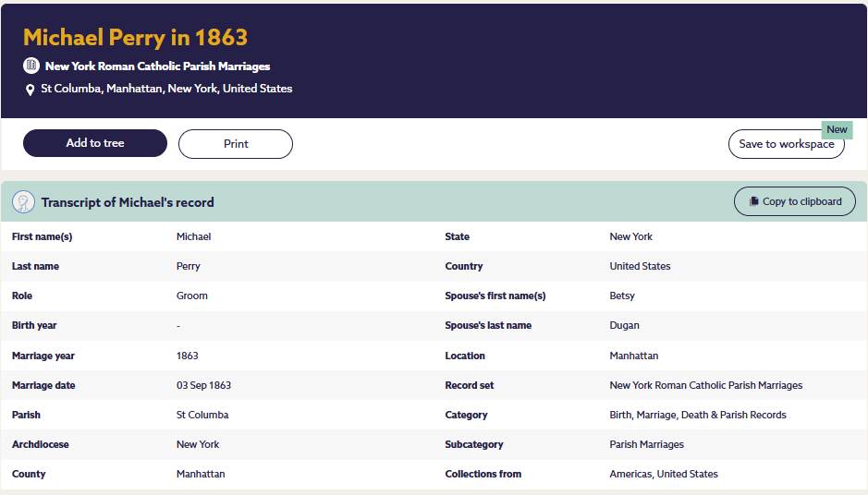Click the Archdiocese field label
This screenshot has width=868, height=495.
[x=41, y=445]
